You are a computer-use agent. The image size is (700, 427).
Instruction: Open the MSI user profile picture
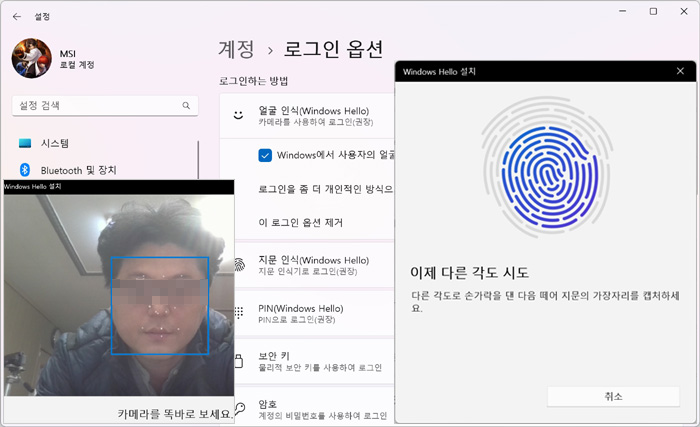click(31, 58)
